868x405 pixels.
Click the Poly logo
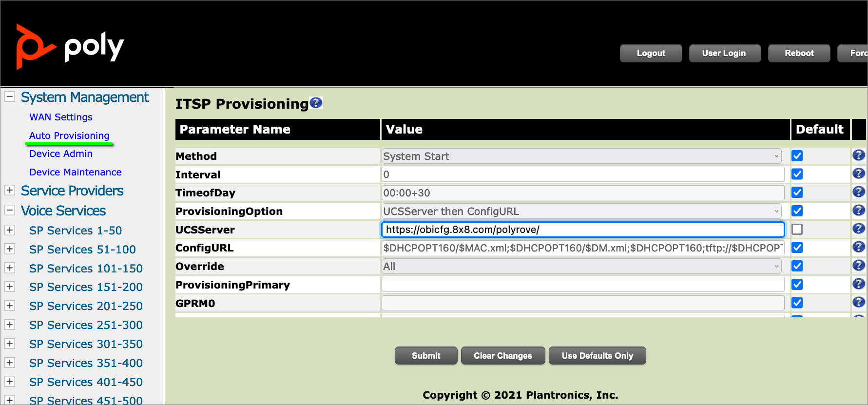coord(70,47)
